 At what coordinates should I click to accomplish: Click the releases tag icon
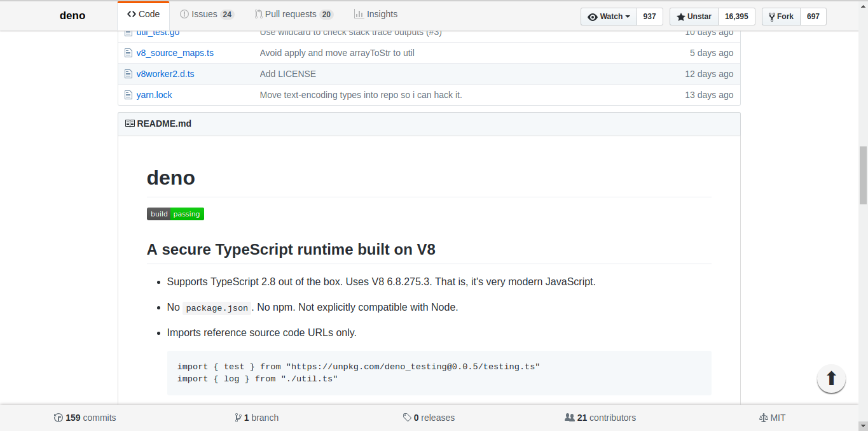pos(407,418)
